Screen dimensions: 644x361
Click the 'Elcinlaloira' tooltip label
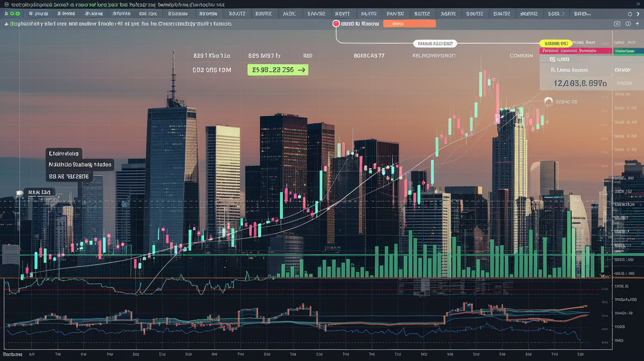64,153
